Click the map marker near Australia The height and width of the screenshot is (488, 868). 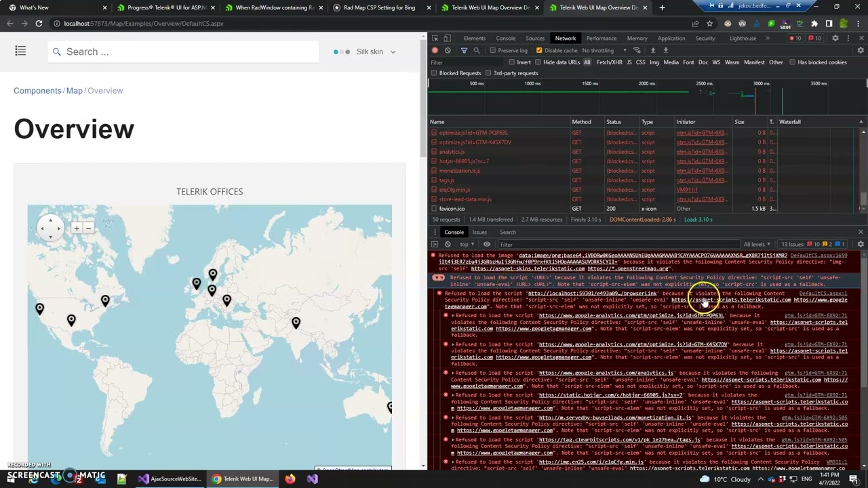390,407
